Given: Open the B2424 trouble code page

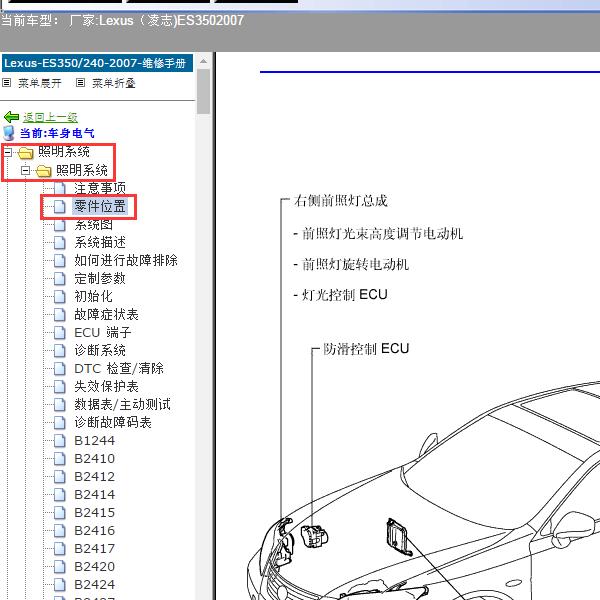Looking at the screenshot, I should click(95, 584).
